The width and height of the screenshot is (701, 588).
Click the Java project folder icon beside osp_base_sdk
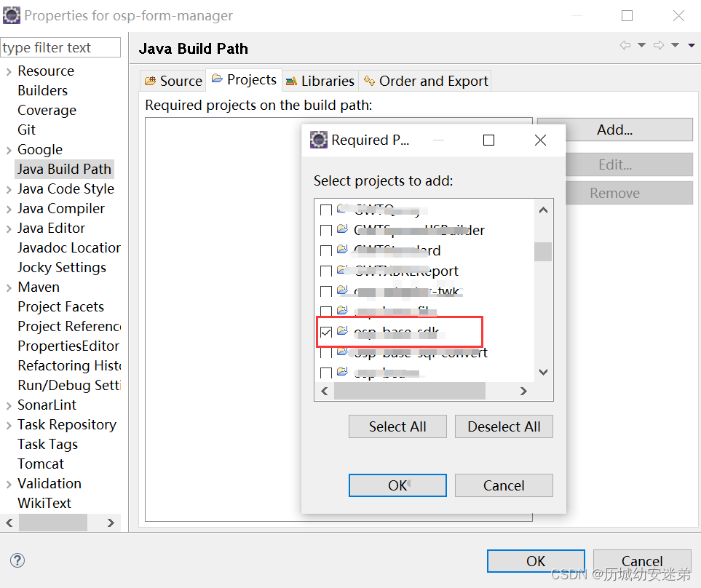click(343, 333)
